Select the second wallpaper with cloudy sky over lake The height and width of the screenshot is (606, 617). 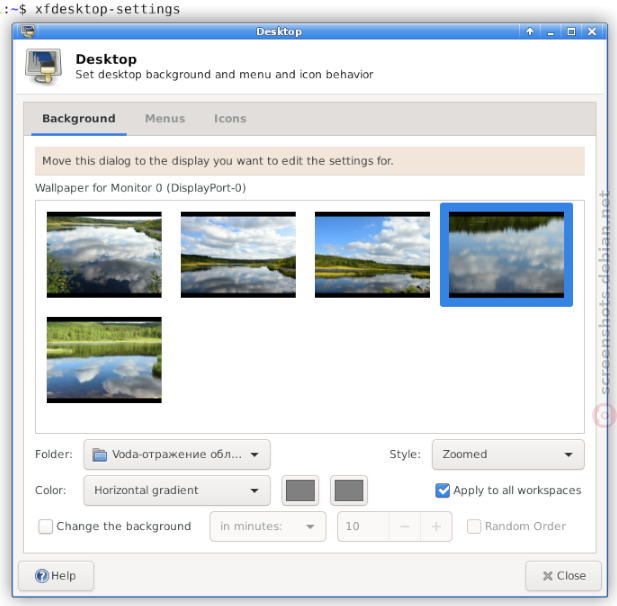238,255
